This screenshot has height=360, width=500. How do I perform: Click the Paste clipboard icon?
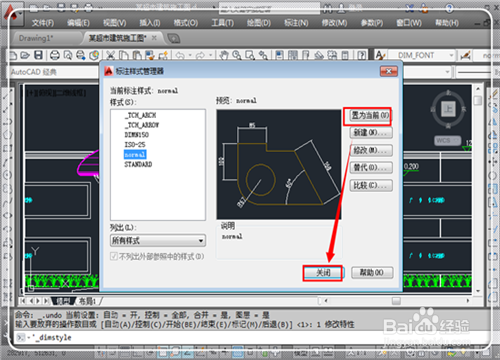click(x=137, y=55)
